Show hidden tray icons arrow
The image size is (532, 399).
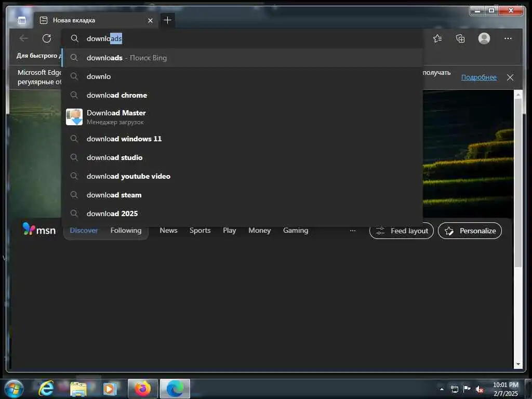tap(442, 390)
